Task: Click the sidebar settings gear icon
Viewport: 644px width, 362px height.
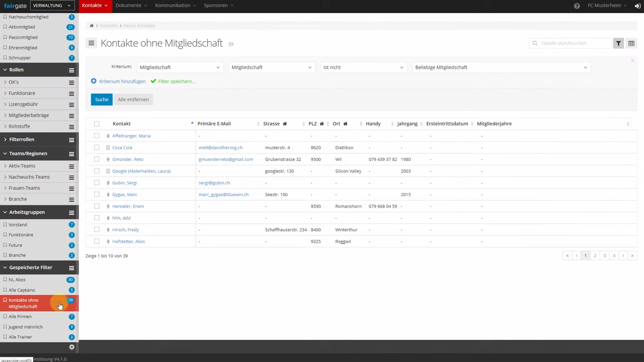Action: pos(71,347)
